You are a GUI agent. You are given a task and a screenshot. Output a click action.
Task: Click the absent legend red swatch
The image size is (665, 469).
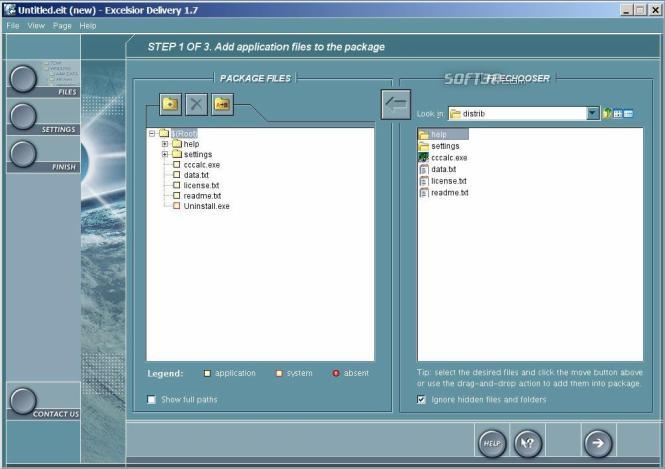(x=336, y=374)
